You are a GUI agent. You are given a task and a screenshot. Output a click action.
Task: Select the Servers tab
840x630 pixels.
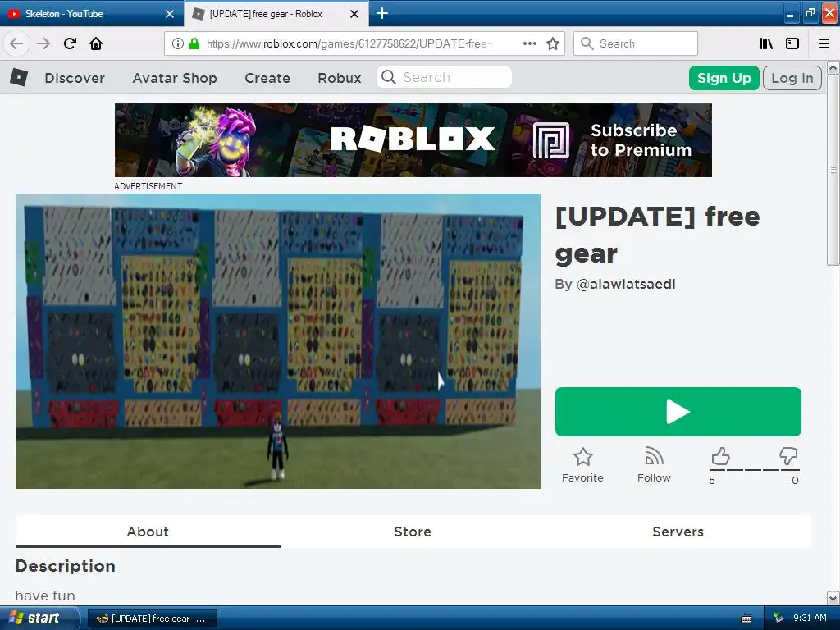(678, 532)
